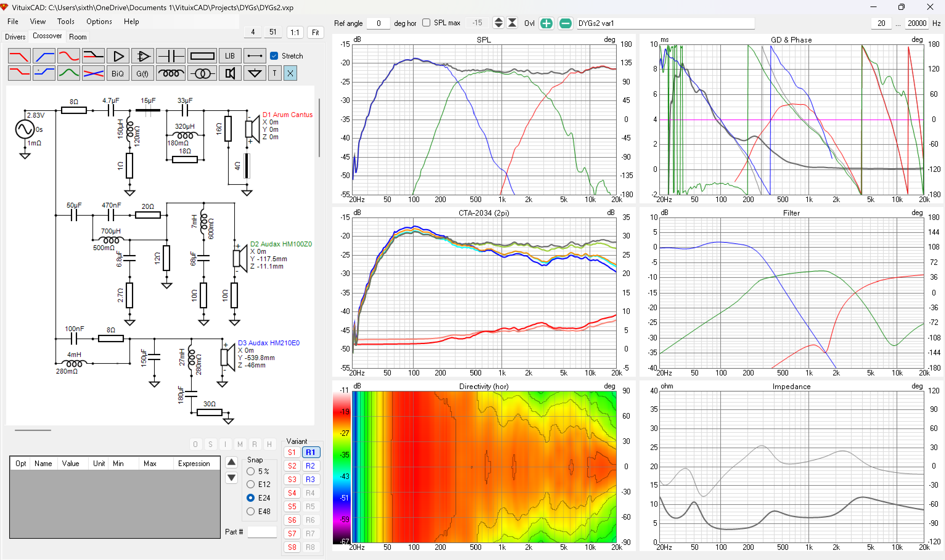Add green band-pass filter block
The image size is (945, 560).
68,73
